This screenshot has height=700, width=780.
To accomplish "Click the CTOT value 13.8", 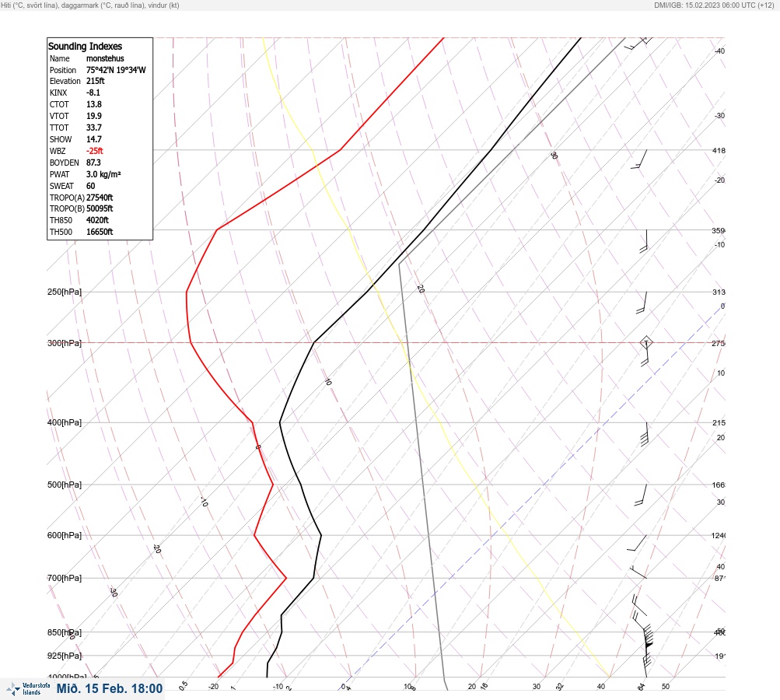I will (x=93, y=104).
